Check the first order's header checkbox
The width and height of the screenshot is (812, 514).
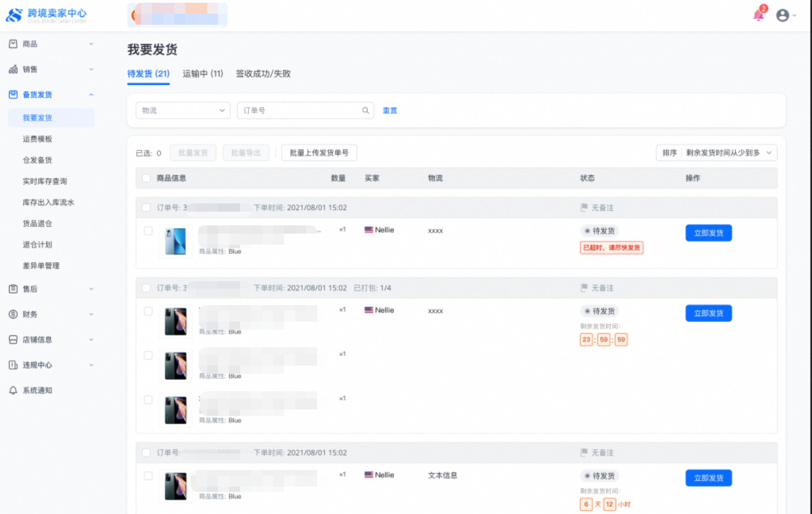(146, 208)
